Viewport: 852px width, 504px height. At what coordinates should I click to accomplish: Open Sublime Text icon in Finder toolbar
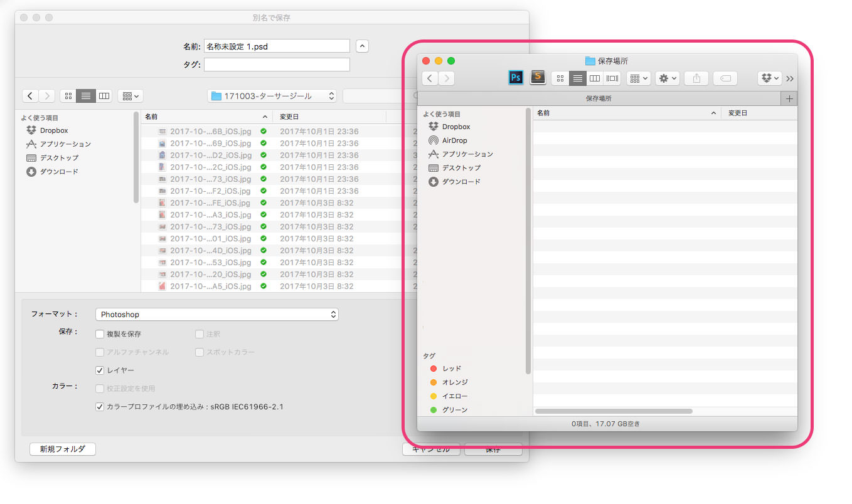(538, 78)
